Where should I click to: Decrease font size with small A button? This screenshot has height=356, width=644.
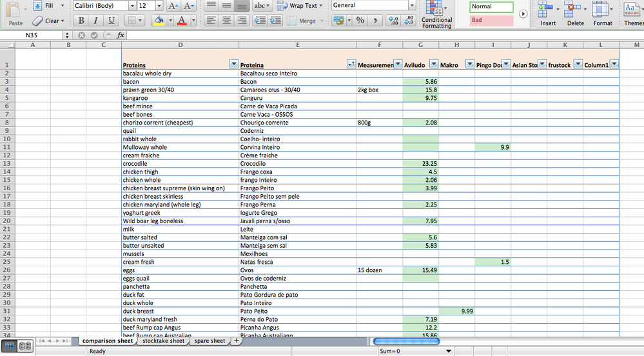[x=188, y=6]
